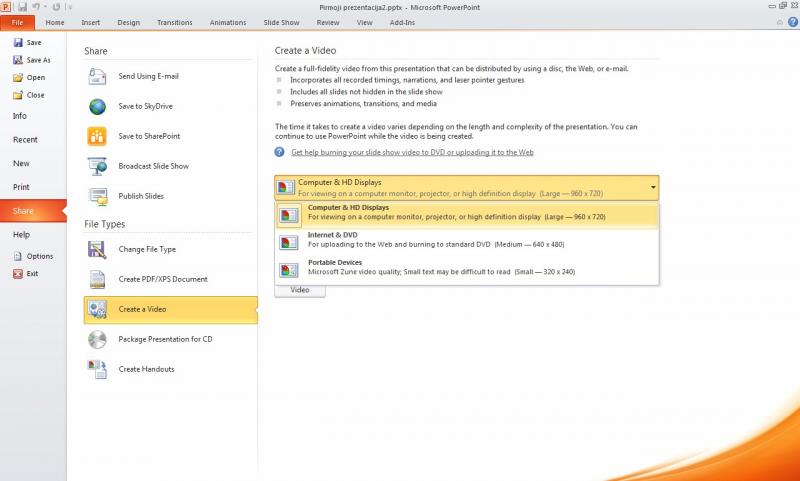Pick Internet & DVD video size
This screenshot has width=800, height=481.
467,242
